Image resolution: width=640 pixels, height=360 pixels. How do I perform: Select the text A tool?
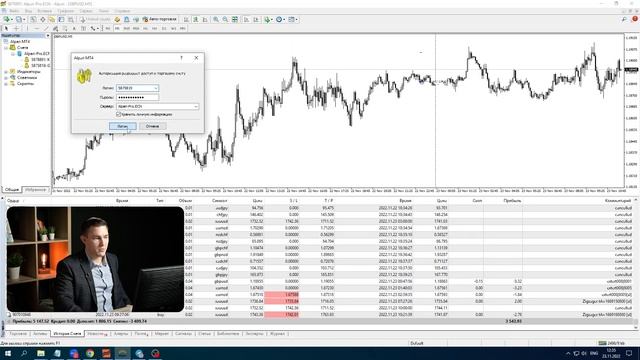[74, 29]
